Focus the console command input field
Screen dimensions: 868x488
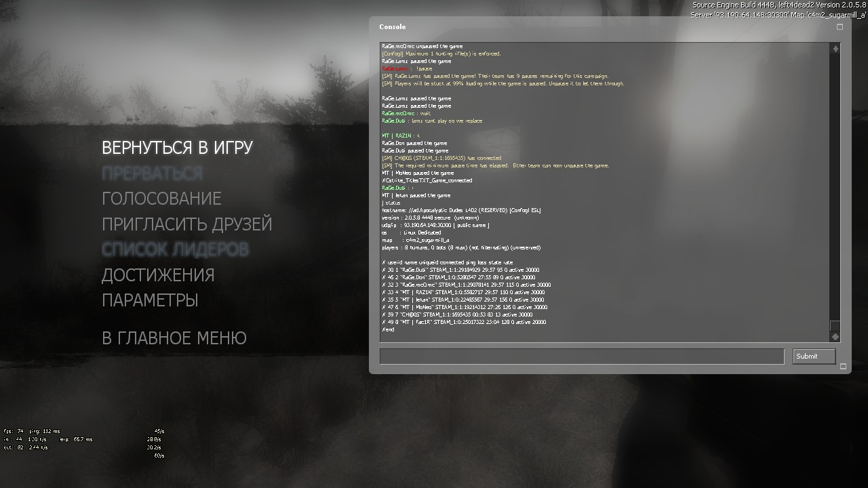(582, 357)
